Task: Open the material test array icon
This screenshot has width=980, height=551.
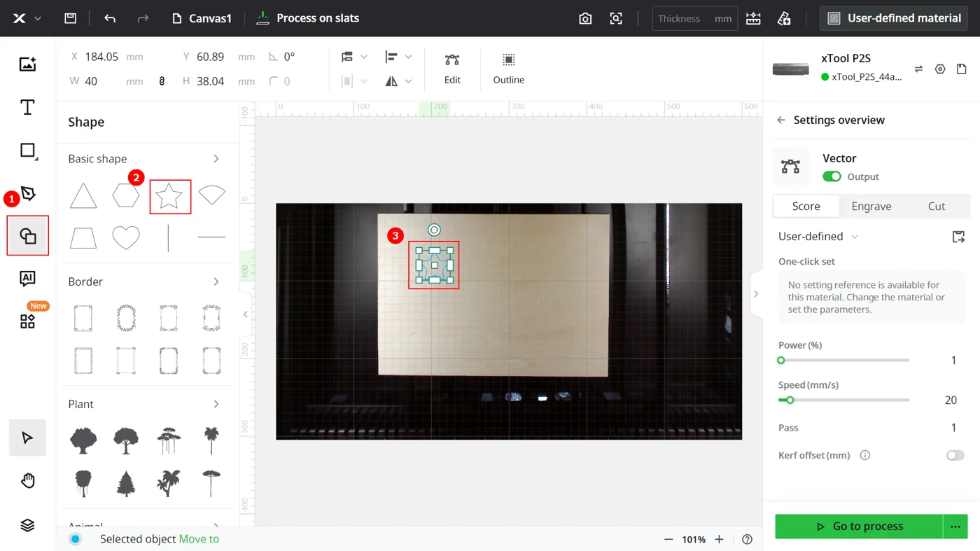Action: tap(784, 18)
